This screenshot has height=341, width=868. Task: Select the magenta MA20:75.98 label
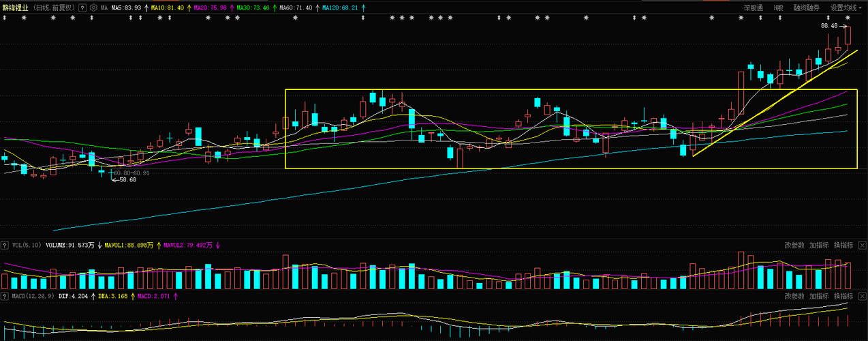tap(210, 8)
